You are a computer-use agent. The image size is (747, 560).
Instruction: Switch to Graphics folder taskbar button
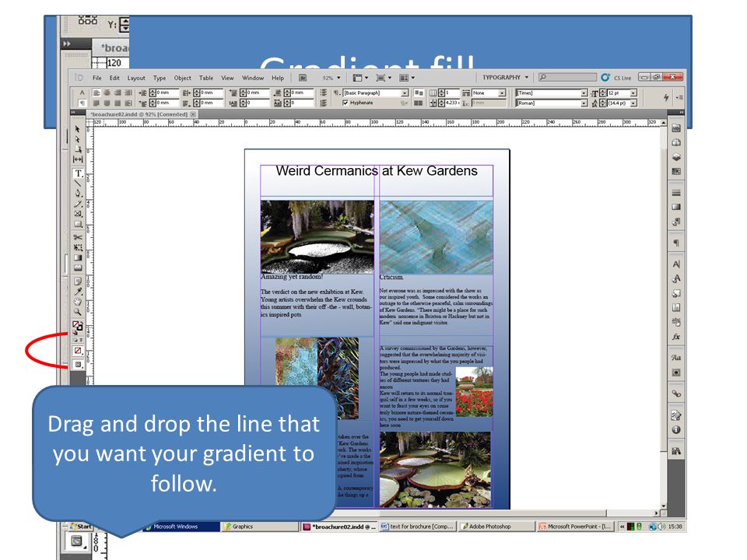click(261, 527)
